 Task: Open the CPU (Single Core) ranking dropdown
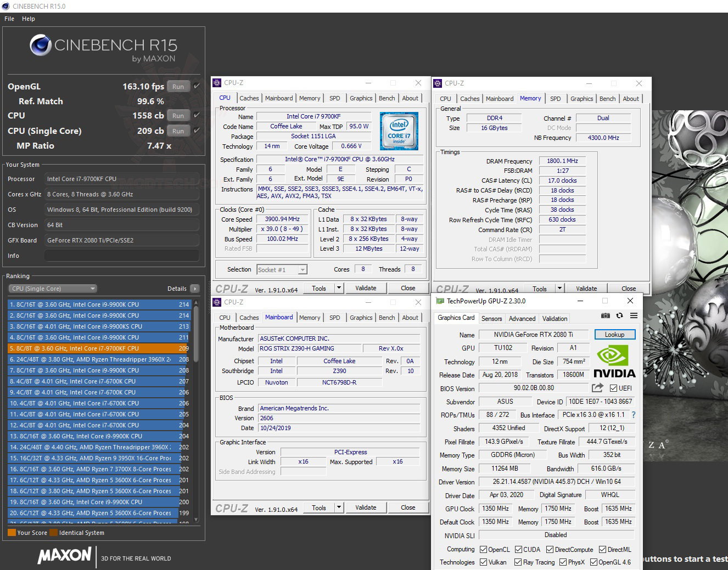[53, 289]
